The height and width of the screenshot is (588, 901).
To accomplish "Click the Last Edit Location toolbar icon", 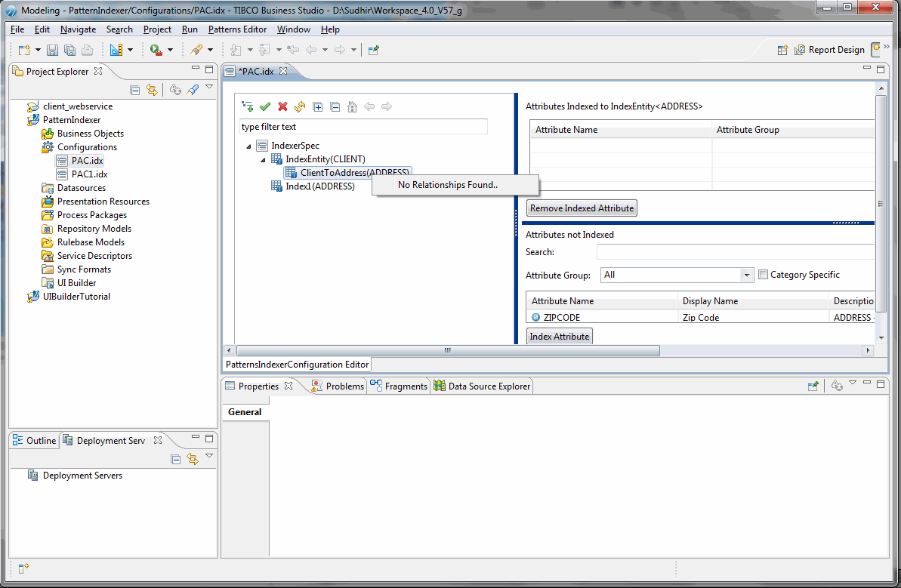I will coord(293,50).
